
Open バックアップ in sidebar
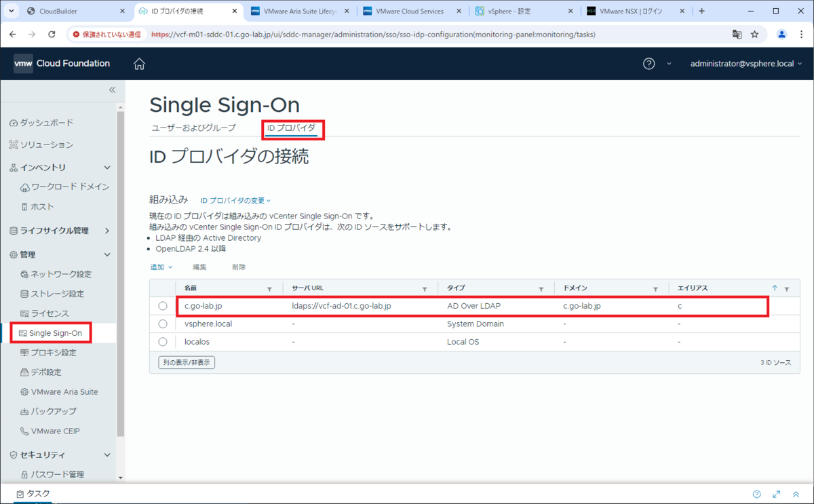point(49,411)
